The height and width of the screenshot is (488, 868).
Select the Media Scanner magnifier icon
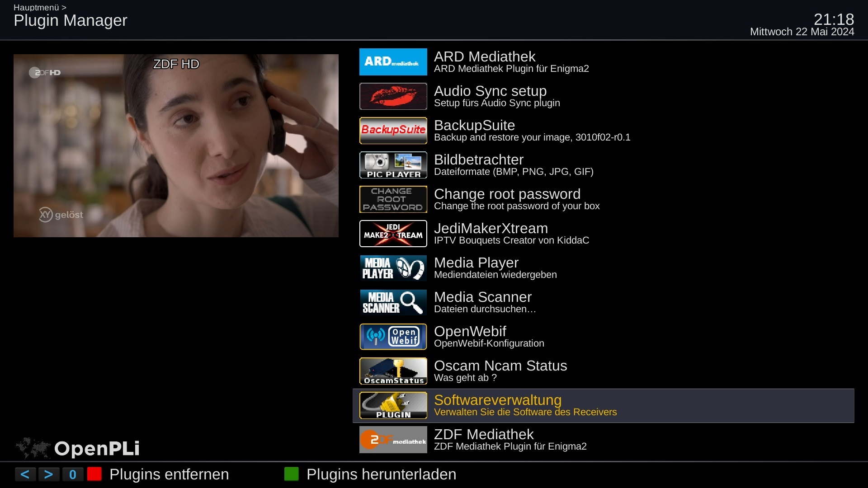click(393, 302)
